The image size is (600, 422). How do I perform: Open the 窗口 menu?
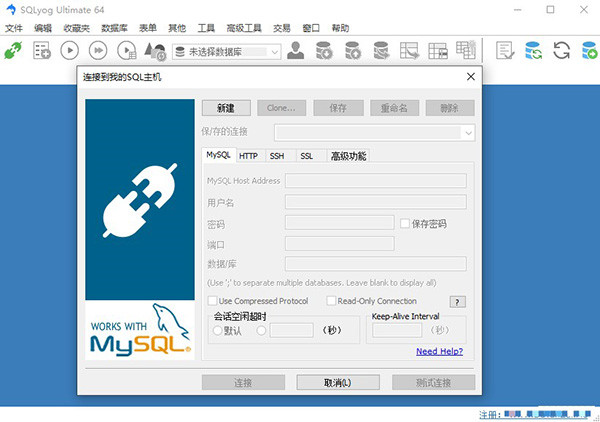[x=311, y=28]
